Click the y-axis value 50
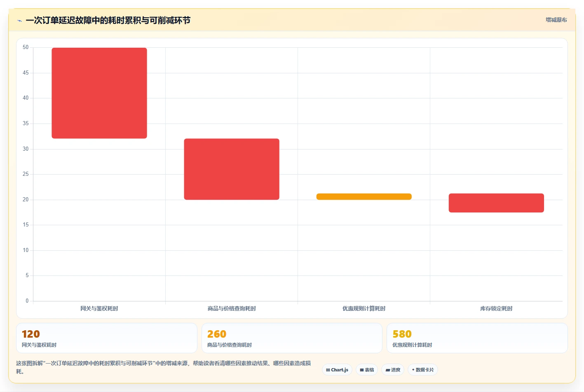584x392 pixels. tap(26, 47)
